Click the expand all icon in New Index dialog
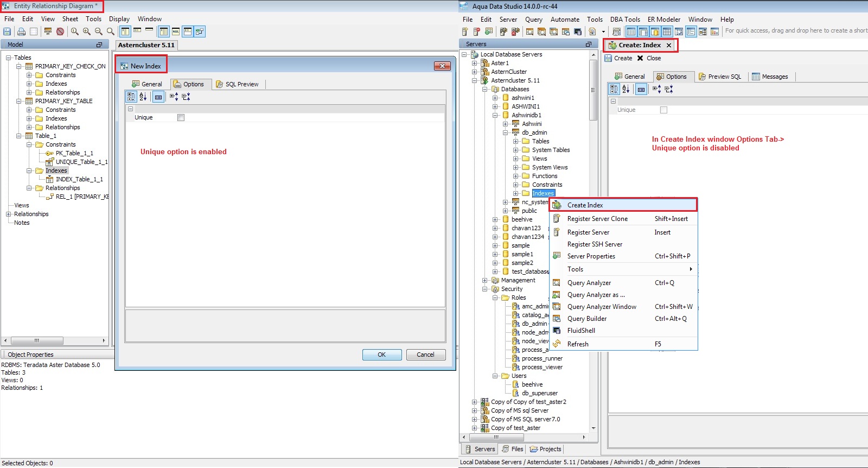The width and height of the screenshot is (868, 468). click(174, 97)
